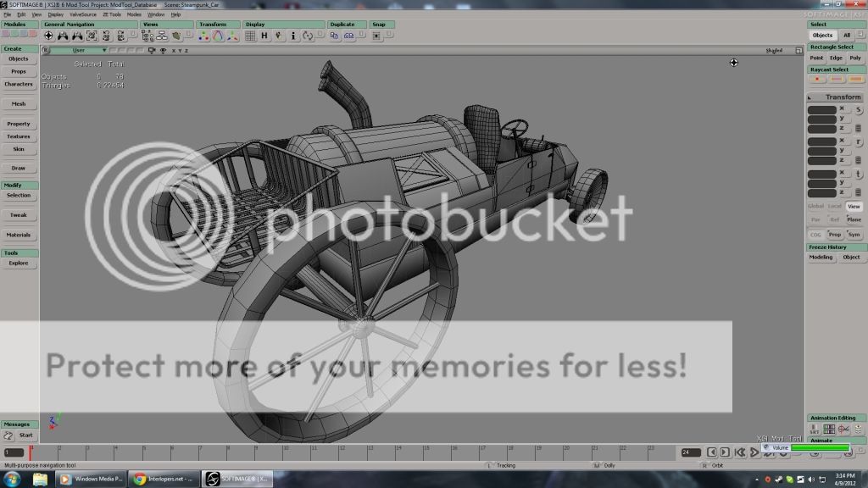Open the Shaded display mode dropdown

774,51
